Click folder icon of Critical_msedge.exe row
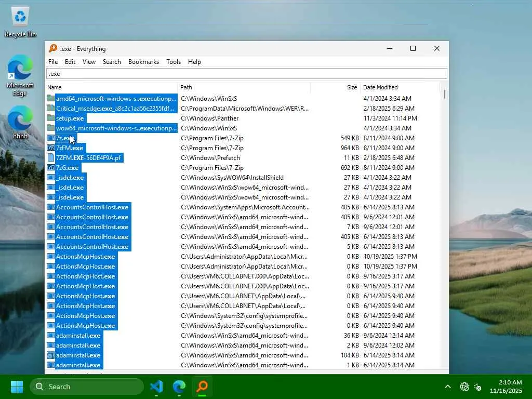The width and height of the screenshot is (532, 399). (50, 108)
